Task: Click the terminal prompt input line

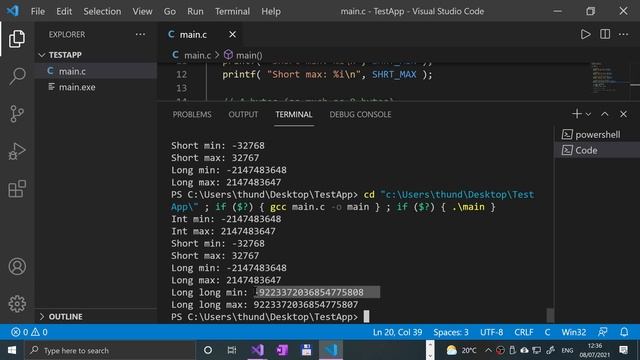Action: [269, 317]
